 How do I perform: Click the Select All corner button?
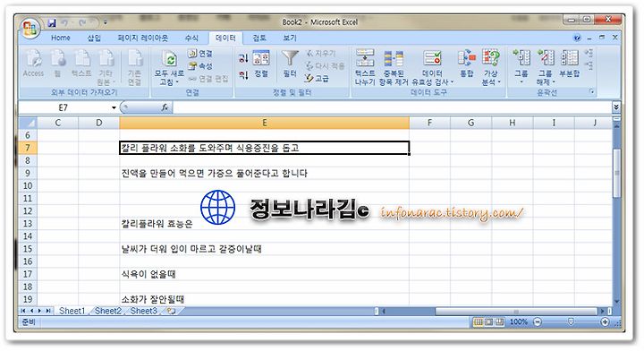pos(28,123)
